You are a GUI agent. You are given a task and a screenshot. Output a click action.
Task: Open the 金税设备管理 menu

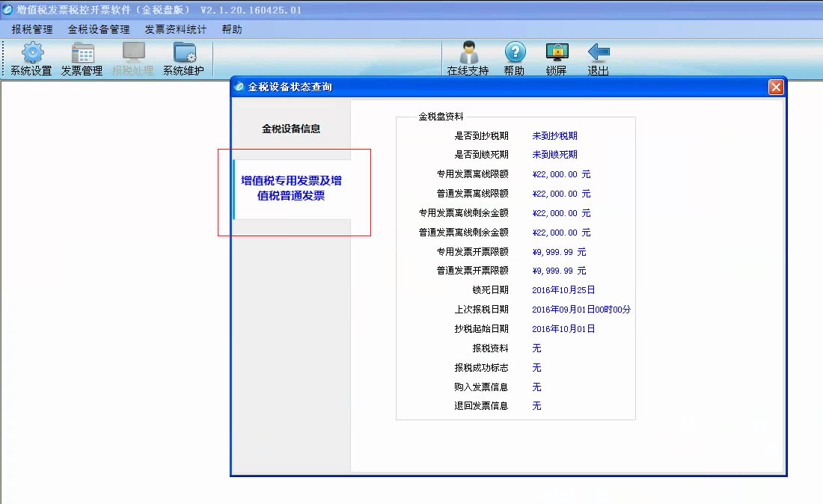click(x=99, y=30)
